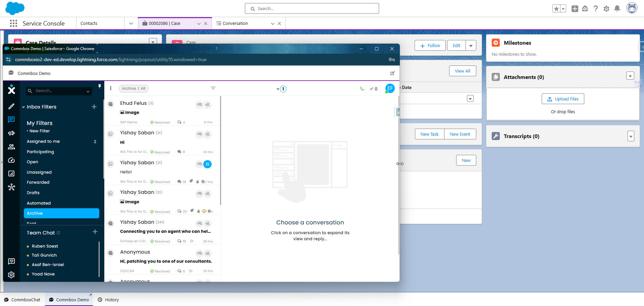Click the green phone icon in Commbox header
Screen dimensions: 644x306
(362, 89)
